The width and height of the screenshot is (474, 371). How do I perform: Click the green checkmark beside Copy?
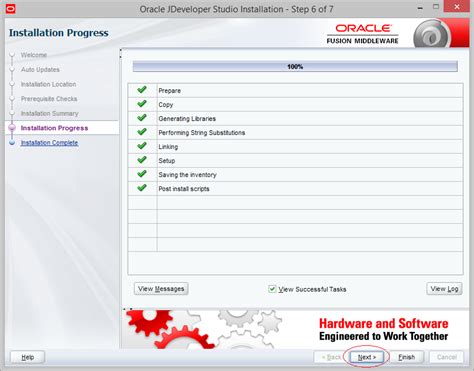click(x=142, y=104)
